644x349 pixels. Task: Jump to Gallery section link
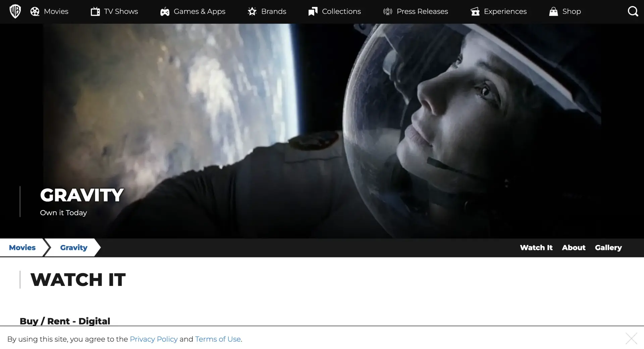pos(608,248)
